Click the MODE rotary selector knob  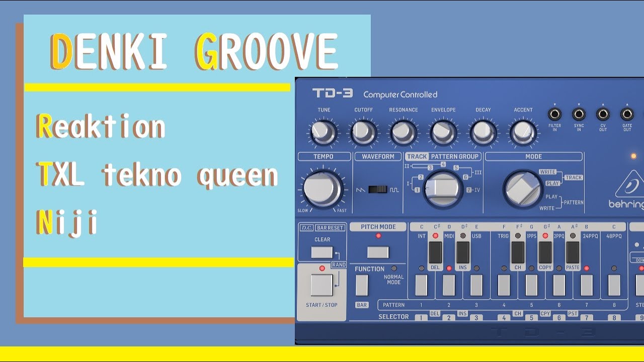pos(523,189)
